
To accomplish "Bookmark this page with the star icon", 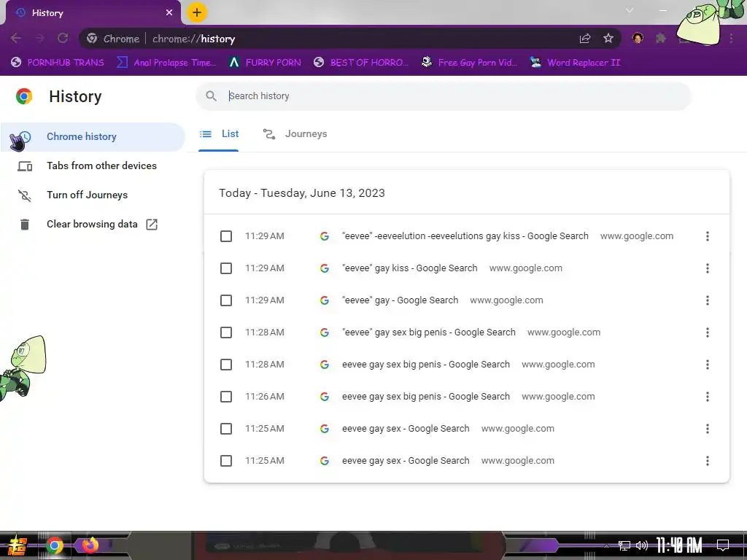I will 608,39.
